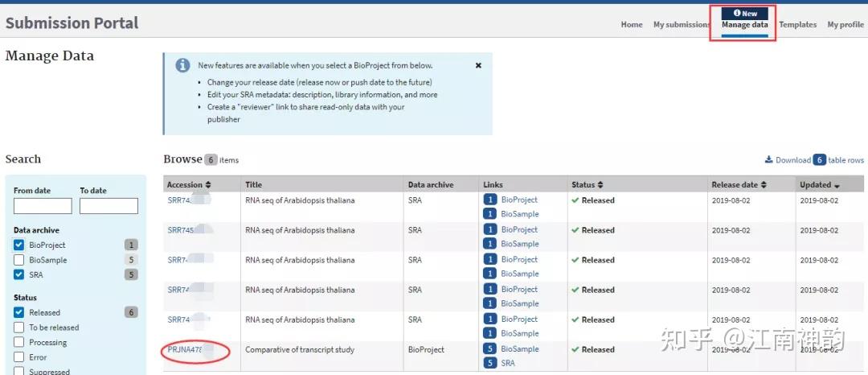This screenshot has width=868, height=375.
Task: Open BioProject link in first row
Action: tap(519, 200)
